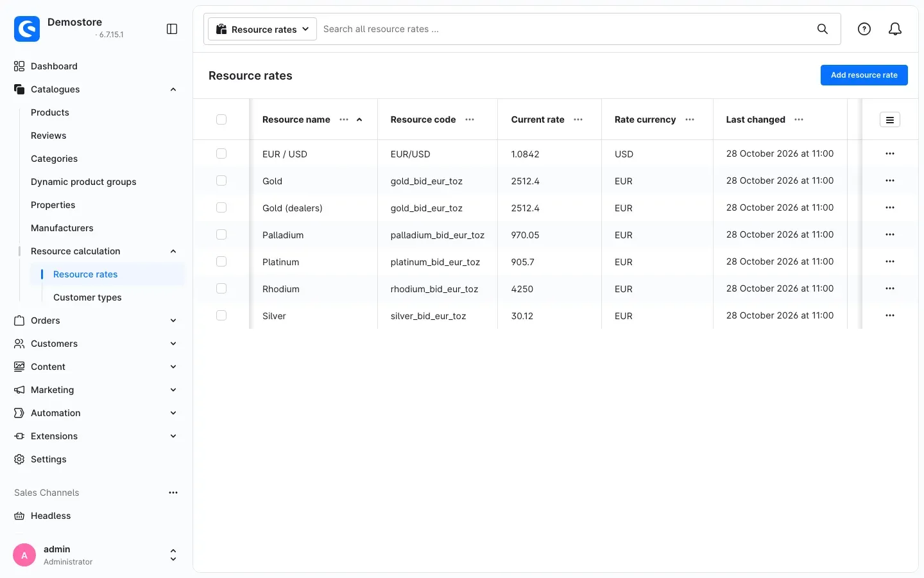Toggle the select-all rows checkbox

[x=221, y=119]
